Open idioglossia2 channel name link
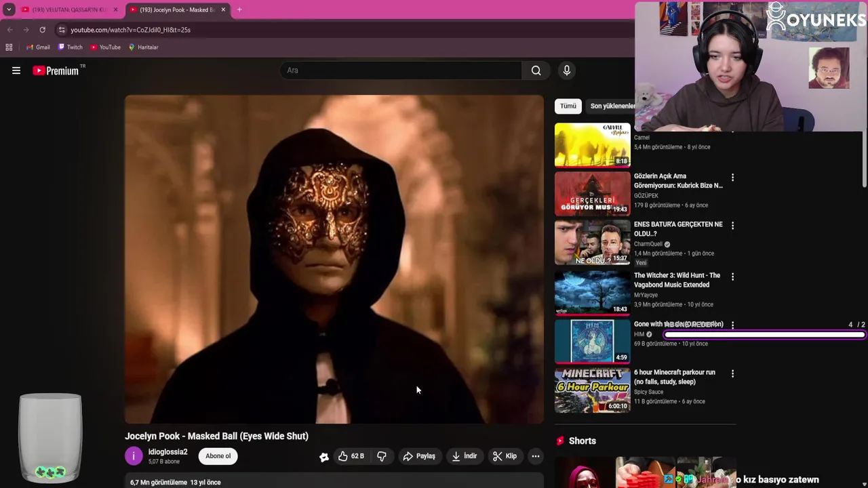The width and height of the screenshot is (868, 488). (x=167, y=452)
